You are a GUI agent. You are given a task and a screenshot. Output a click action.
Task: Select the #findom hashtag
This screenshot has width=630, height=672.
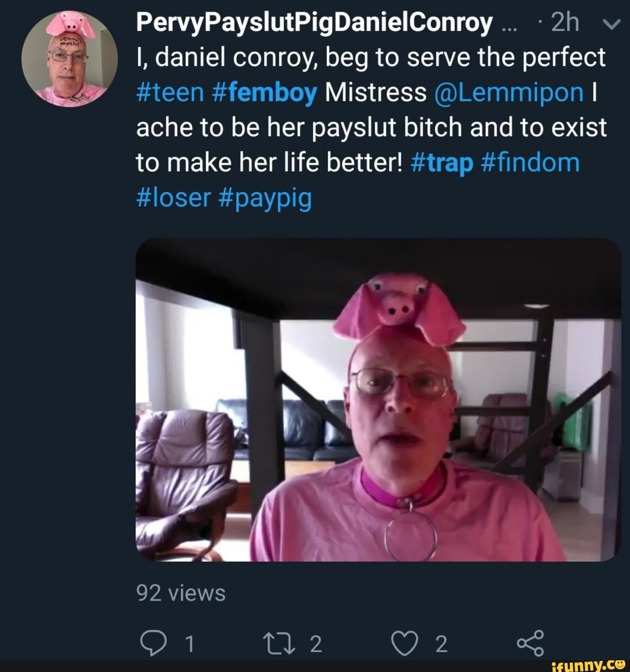click(530, 163)
